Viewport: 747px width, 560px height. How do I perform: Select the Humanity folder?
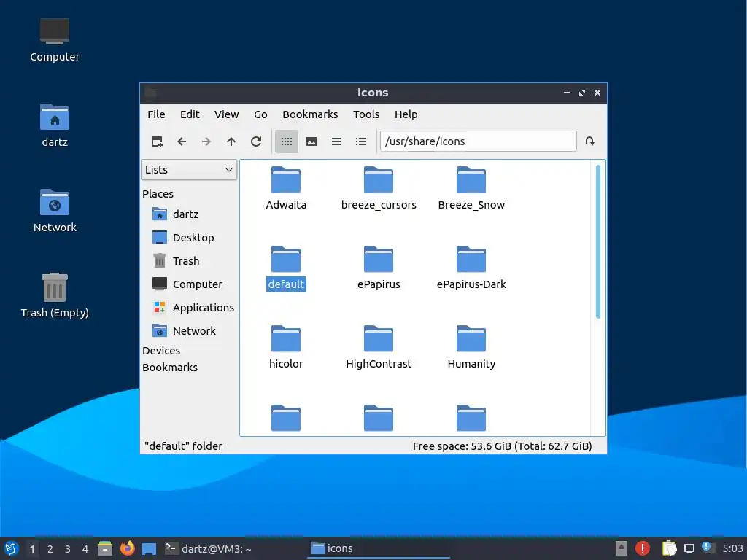471,348
